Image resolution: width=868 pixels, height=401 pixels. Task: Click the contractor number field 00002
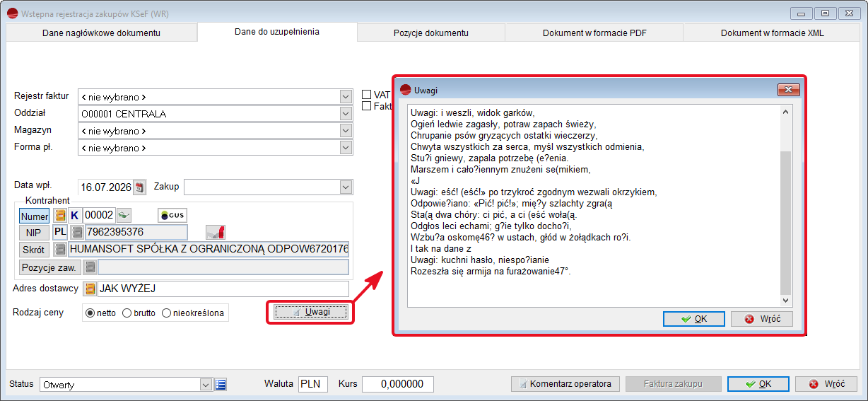99,215
